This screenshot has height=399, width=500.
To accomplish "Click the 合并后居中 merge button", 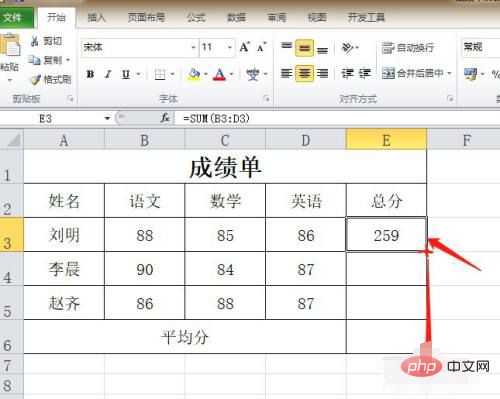I will pos(416,73).
